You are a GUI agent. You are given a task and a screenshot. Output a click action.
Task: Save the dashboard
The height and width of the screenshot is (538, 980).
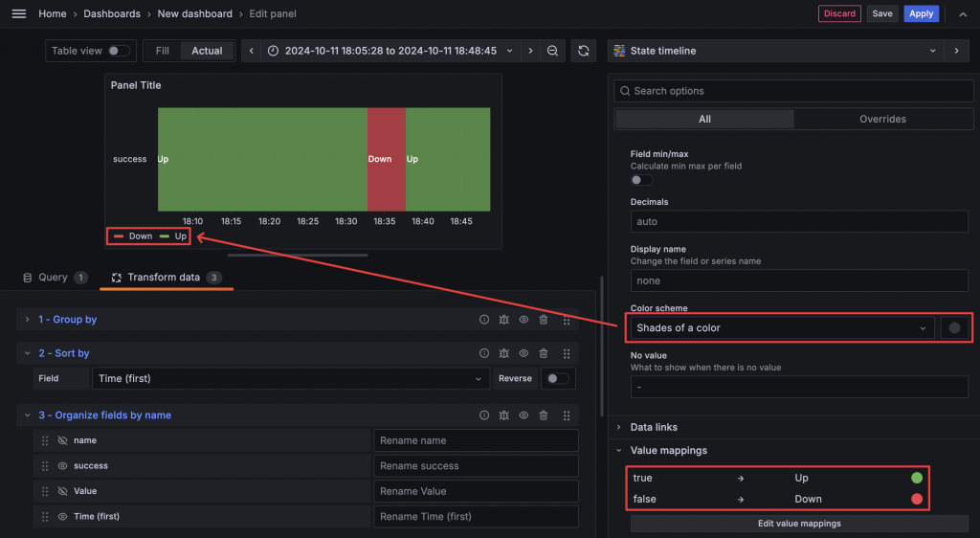tap(881, 13)
